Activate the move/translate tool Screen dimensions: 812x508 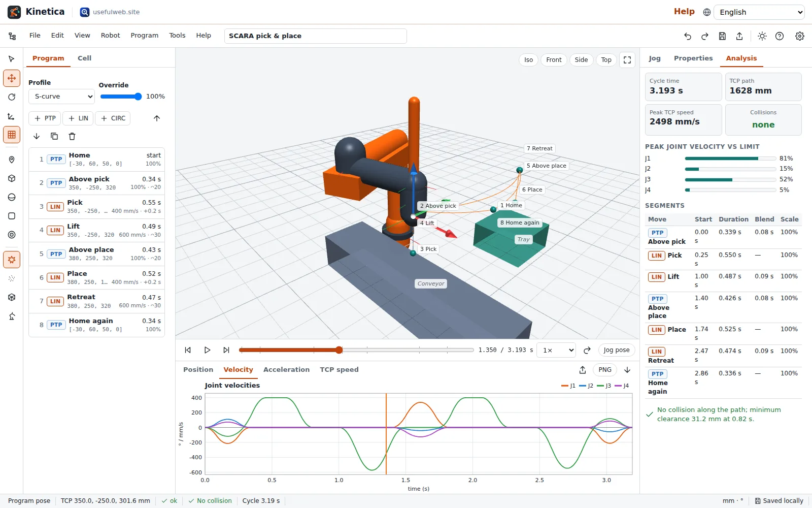point(12,78)
